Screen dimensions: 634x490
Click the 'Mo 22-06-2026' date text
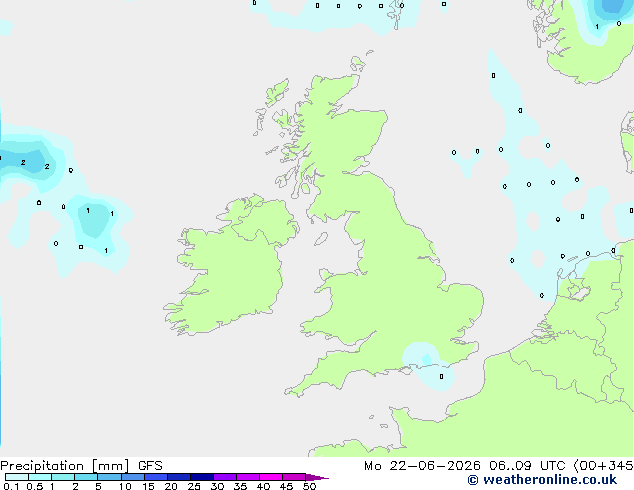[422, 466]
